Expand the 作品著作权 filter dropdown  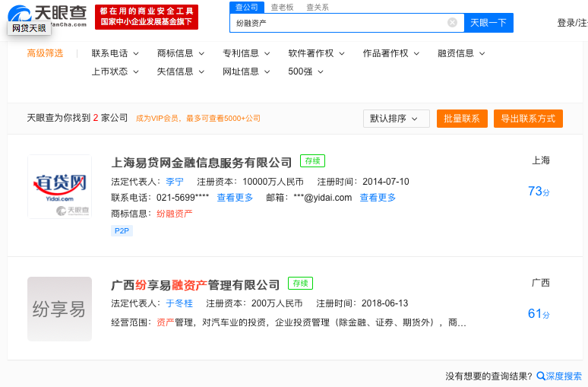[391, 54]
